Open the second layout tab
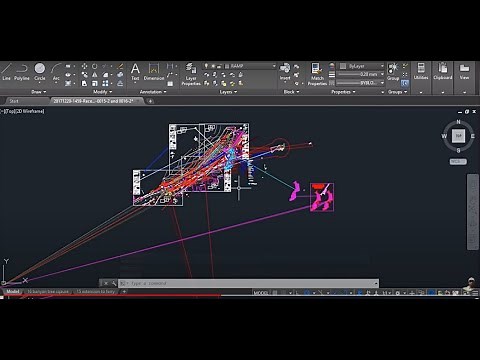The height and width of the screenshot is (360, 480). coord(48,291)
